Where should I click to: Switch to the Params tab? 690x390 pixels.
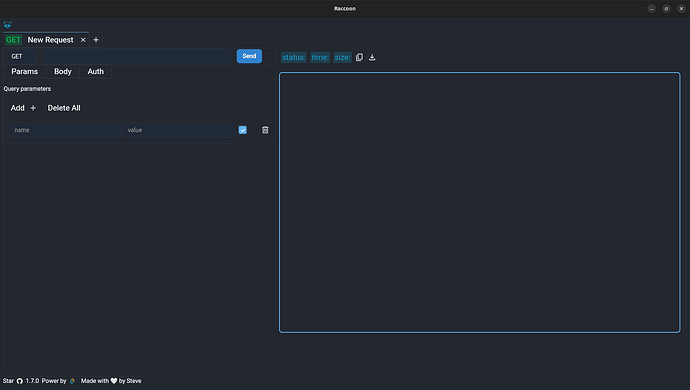tap(25, 71)
